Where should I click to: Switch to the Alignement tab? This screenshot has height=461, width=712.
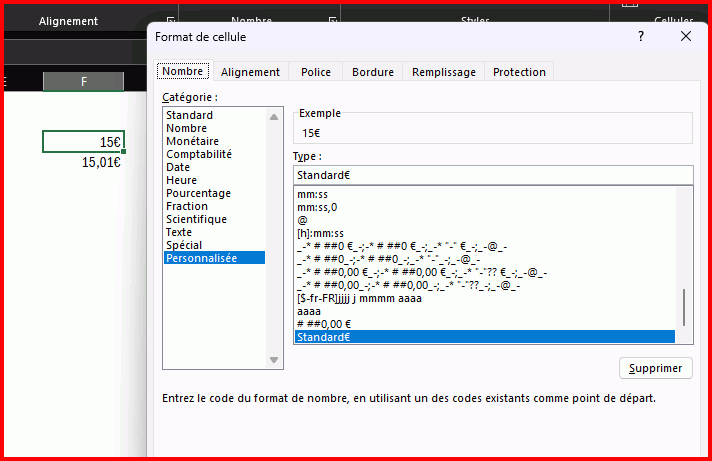[x=250, y=72]
